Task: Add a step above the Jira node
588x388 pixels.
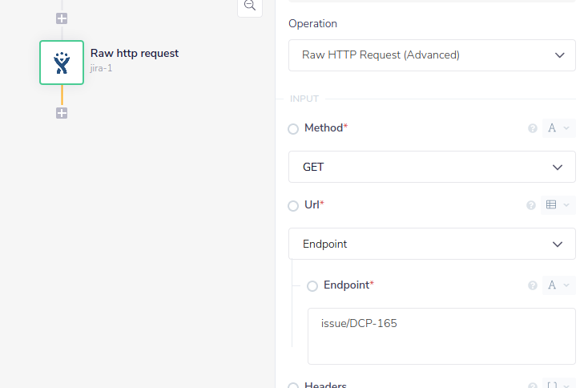Action: point(62,18)
